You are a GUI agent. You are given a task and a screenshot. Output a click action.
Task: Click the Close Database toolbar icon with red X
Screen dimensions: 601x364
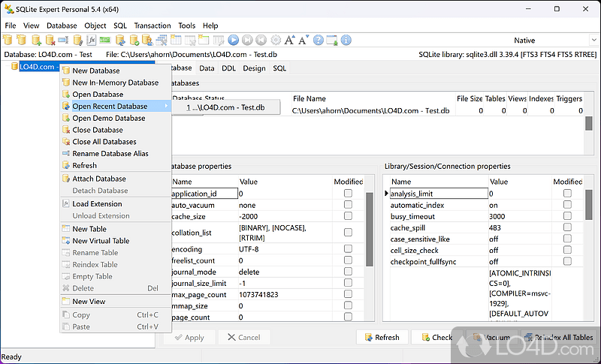[x=50, y=40]
